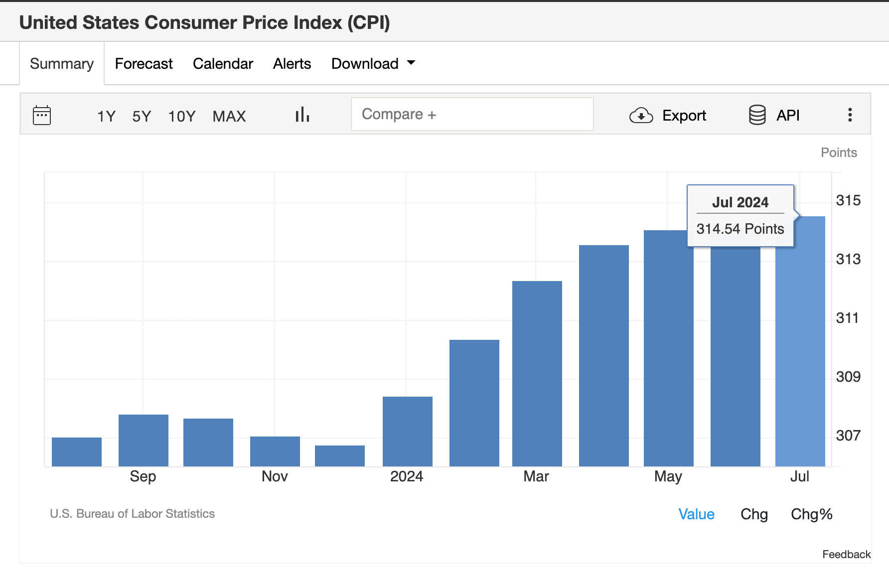The image size is (889, 588).
Task: Click the 311 y-axis label
Action: click(847, 318)
